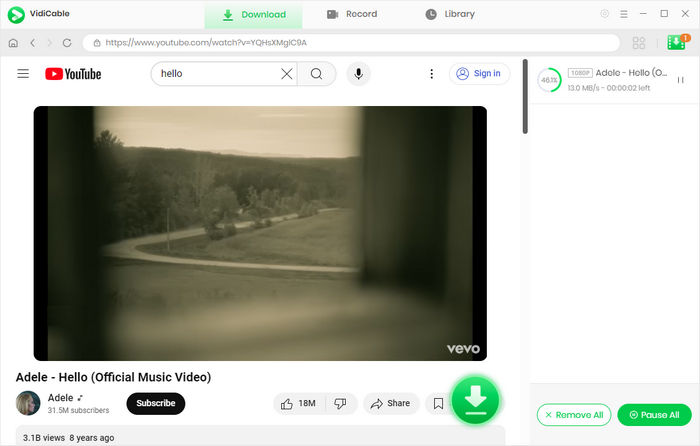Open the Download tab

[254, 15]
